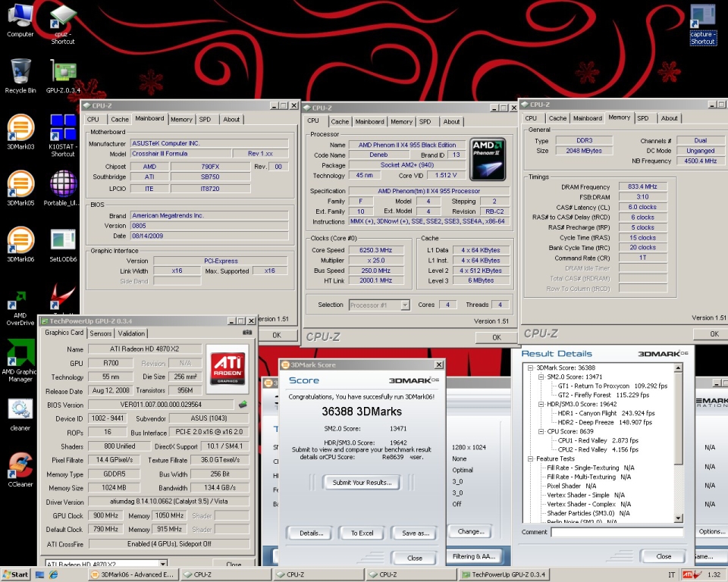Collapse the SM2.0 Score tree node
The width and height of the screenshot is (728, 582).
coord(541,377)
